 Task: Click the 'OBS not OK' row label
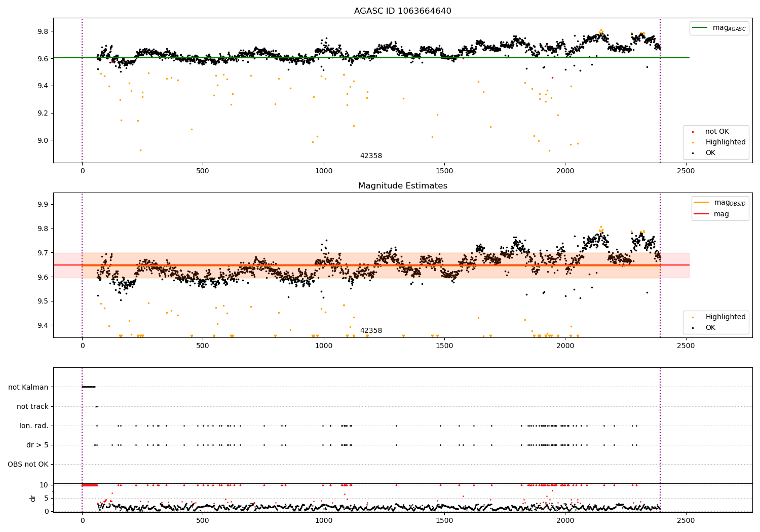(28, 465)
